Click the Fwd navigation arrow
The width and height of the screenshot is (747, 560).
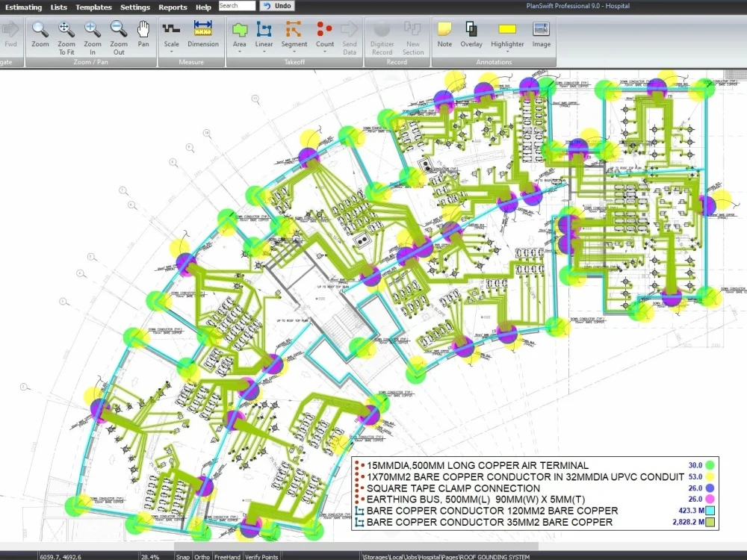10,30
